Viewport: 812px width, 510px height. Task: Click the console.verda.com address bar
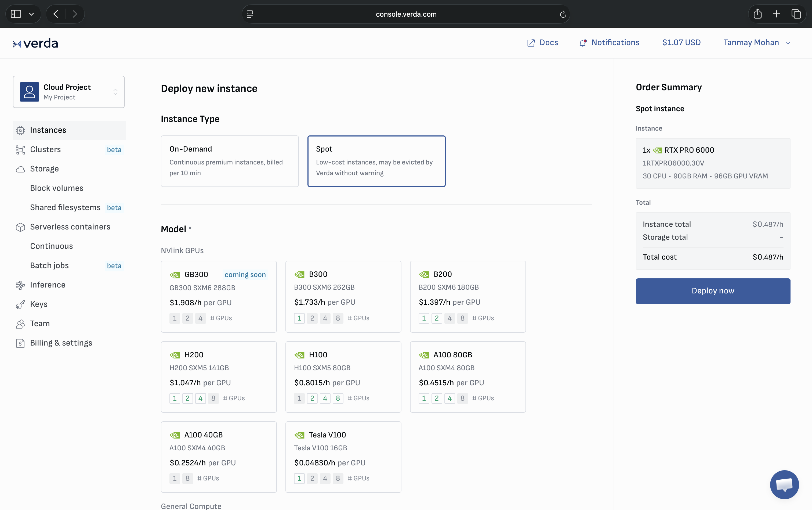pos(406,14)
